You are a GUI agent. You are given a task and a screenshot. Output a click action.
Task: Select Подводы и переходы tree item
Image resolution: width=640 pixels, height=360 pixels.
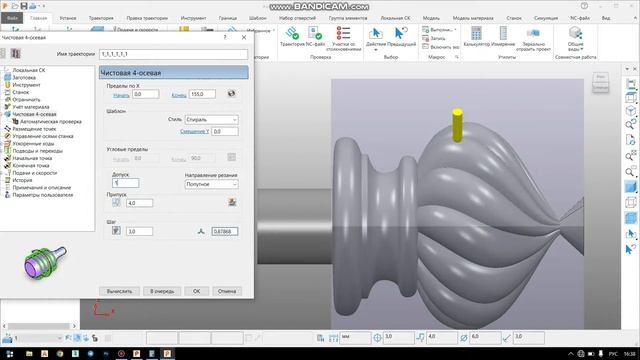click(x=38, y=151)
